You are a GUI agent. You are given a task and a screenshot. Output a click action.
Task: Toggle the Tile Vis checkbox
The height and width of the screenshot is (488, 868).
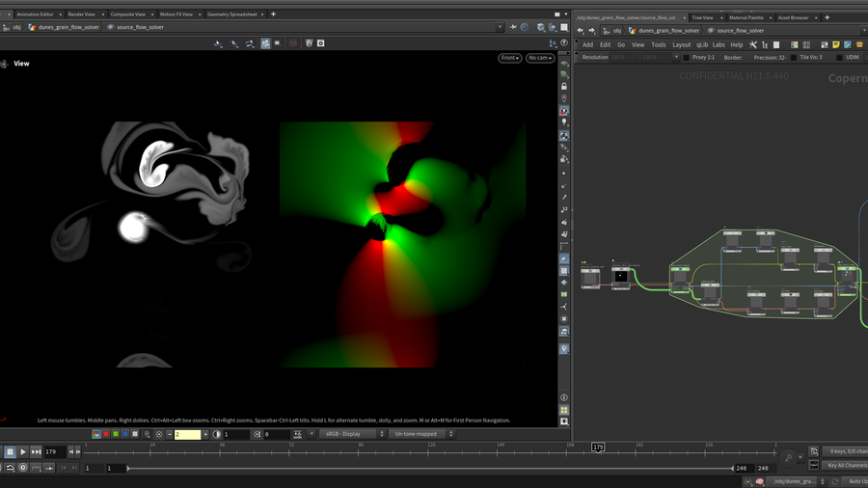tap(794, 57)
